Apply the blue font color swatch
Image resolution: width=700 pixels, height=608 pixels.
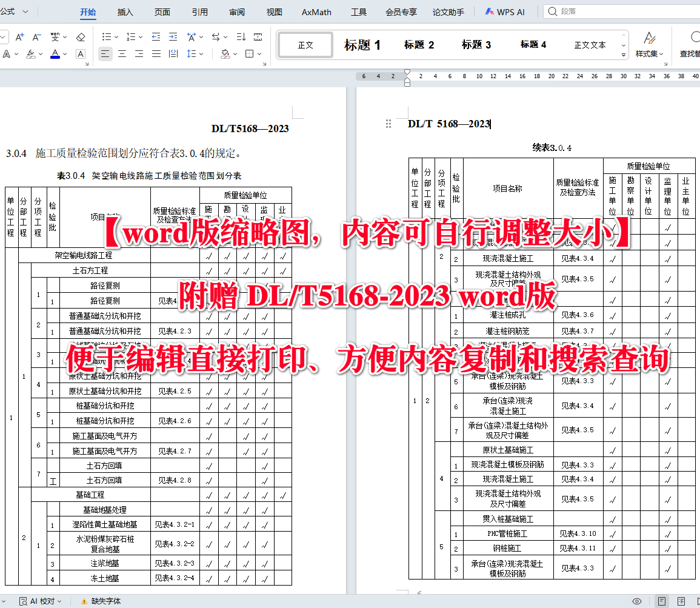tap(55, 54)
